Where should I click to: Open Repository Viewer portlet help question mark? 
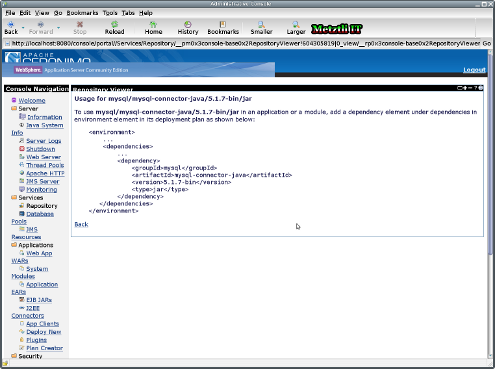tap(476, 88)
